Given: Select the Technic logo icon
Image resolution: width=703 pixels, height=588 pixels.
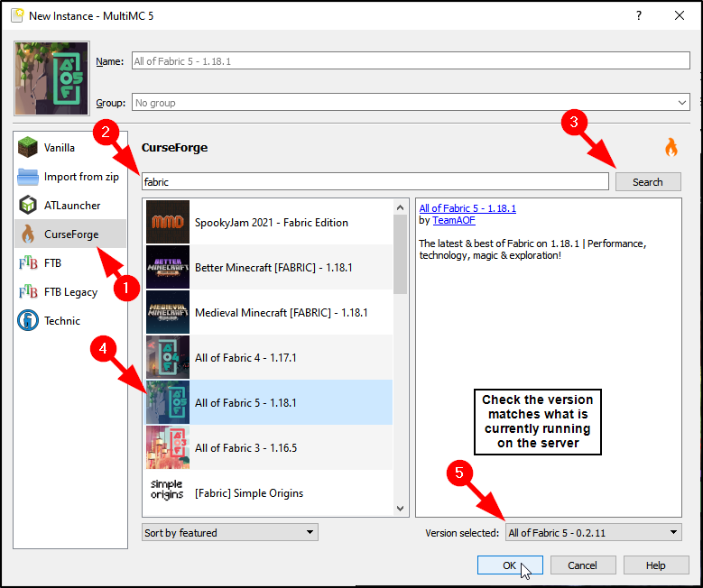Looking at the screenshot, I should (x=28, y=320).
